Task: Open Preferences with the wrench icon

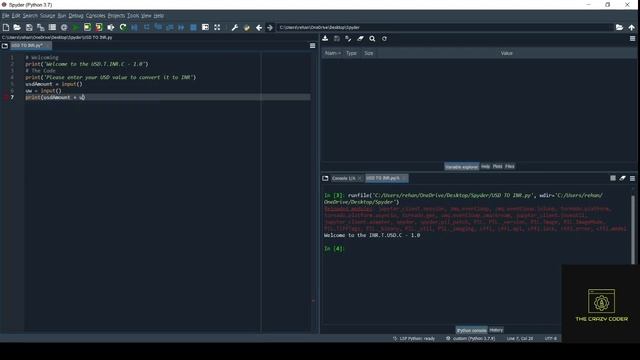Action: [x=235, y=27]
